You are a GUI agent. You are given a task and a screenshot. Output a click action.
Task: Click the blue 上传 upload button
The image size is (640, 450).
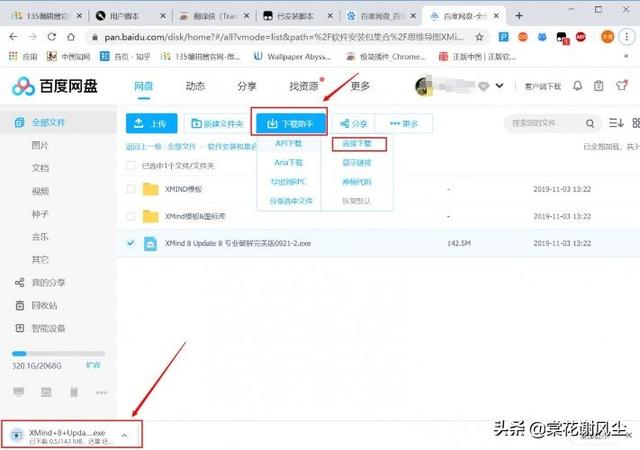(x=151, y=123)
